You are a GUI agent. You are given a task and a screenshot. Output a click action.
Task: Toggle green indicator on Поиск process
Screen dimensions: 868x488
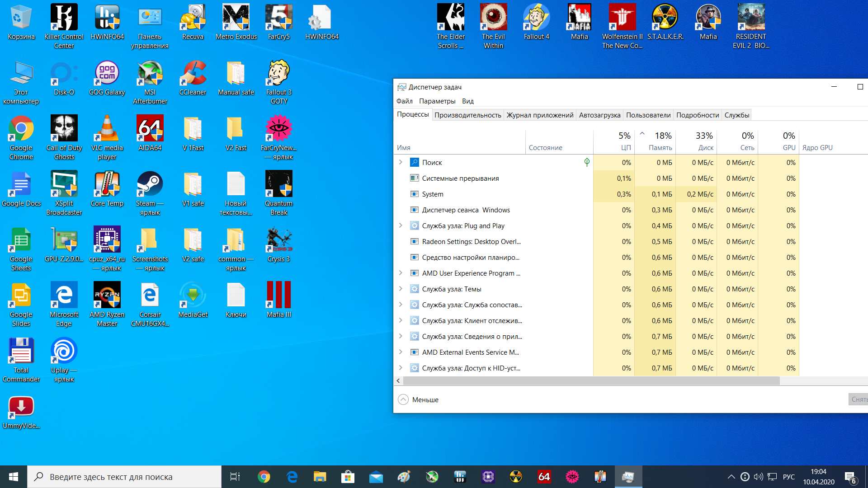coord(587,162)
